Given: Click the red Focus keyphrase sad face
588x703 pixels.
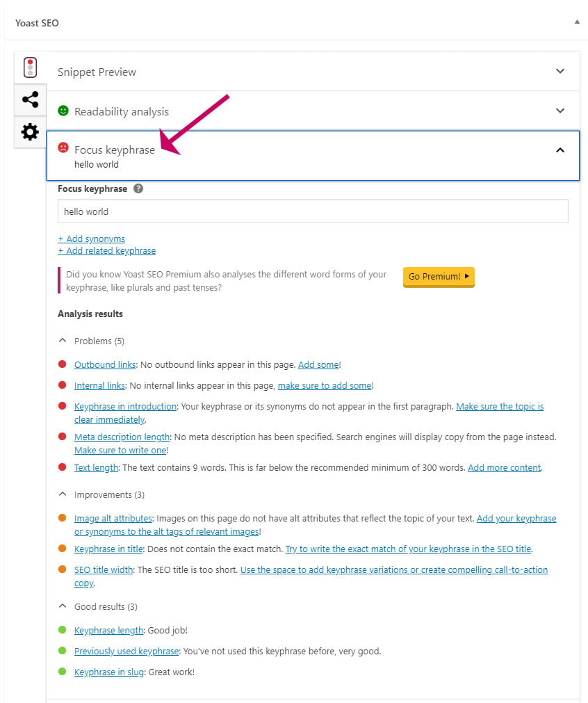Looking at the screenshot, I should click(63, 147).
